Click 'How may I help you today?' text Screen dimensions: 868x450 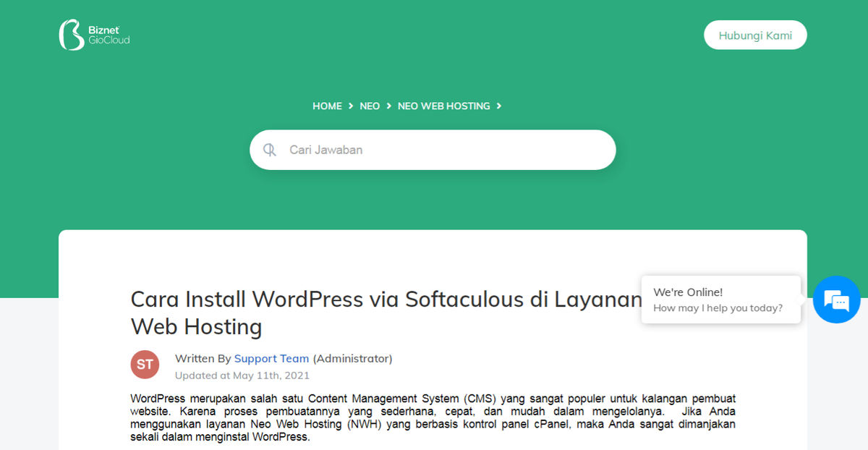(718, 308)
